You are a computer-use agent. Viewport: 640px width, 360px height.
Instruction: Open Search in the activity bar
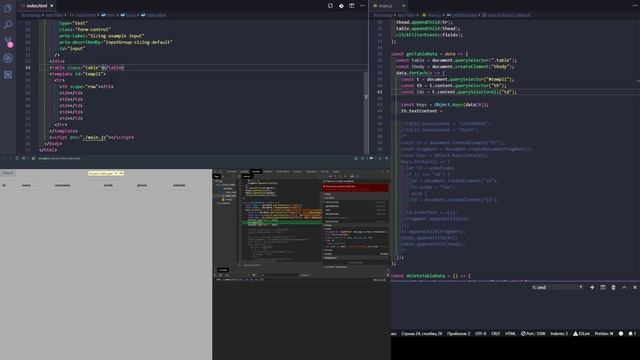click(8, 25)
